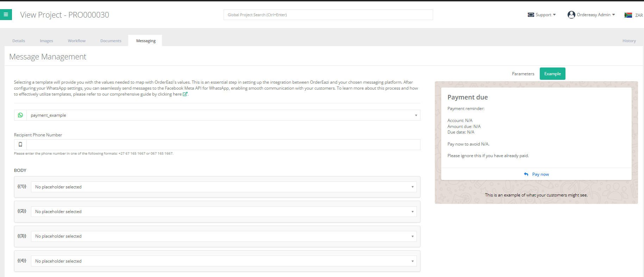Switch to the Details tab
The width and height of the screenshot is (644, 277).
point(19,41)
